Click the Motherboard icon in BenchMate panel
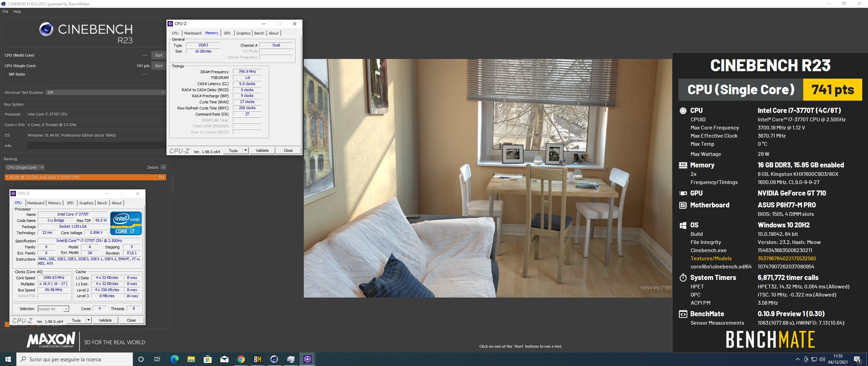Image resolution: width=868 pixels, height=366 pixels. coord(683,205)
